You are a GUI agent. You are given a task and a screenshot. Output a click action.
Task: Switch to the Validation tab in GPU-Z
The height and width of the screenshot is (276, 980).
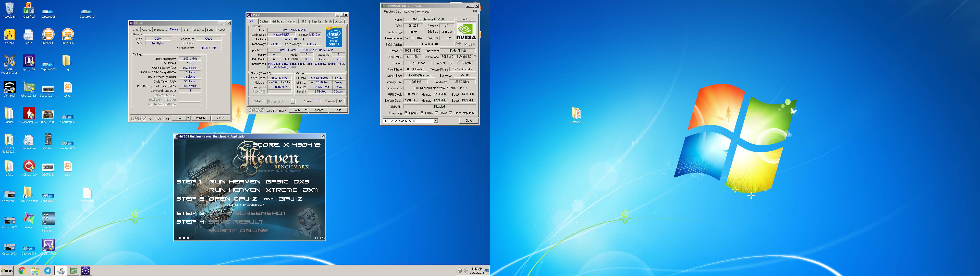(x=423, y=12)
